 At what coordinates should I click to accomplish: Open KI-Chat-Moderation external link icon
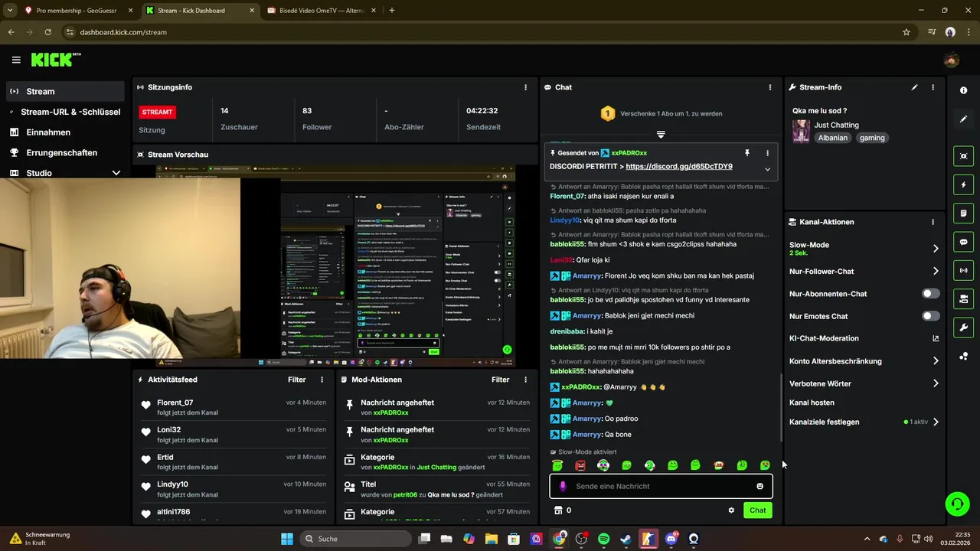point(935,338)
